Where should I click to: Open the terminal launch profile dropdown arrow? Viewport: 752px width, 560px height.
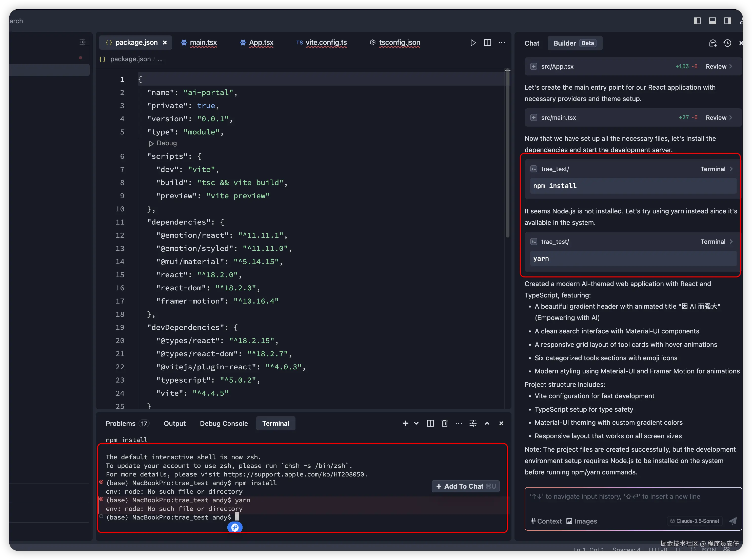coord(416,423)
